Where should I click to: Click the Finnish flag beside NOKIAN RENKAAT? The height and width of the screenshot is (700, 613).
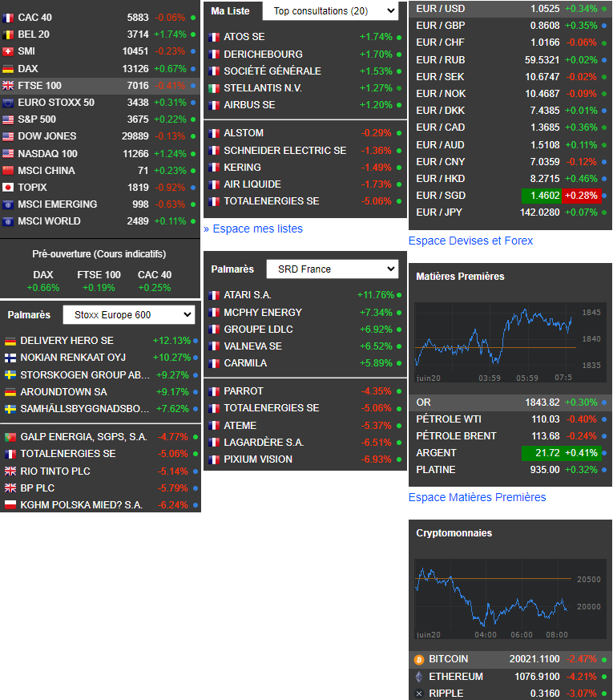click(x=10, y=358)
